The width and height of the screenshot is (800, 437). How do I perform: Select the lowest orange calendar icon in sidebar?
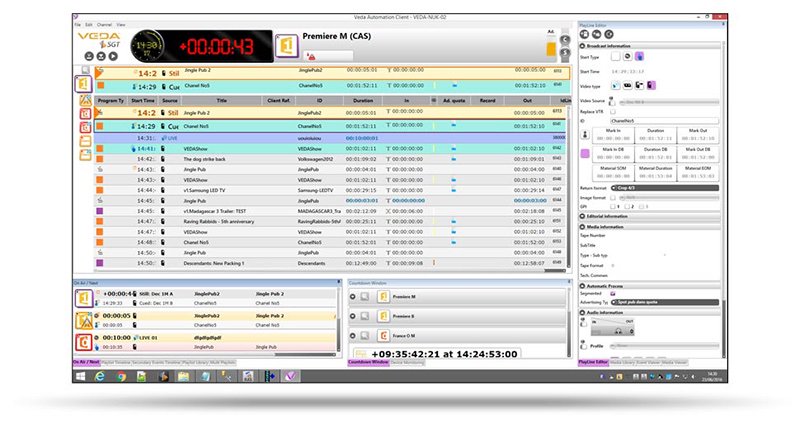pos(85,155)
